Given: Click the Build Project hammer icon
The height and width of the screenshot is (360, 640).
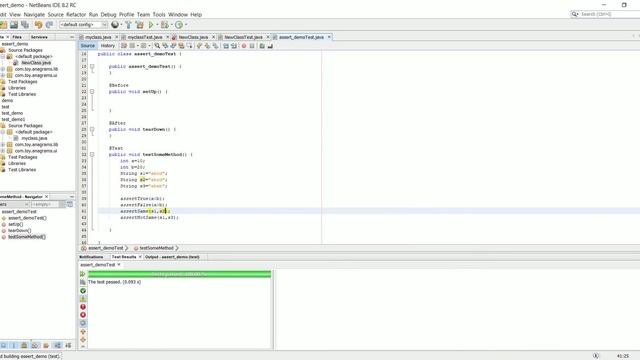Looking at the screenshot, I should [129, 25].
